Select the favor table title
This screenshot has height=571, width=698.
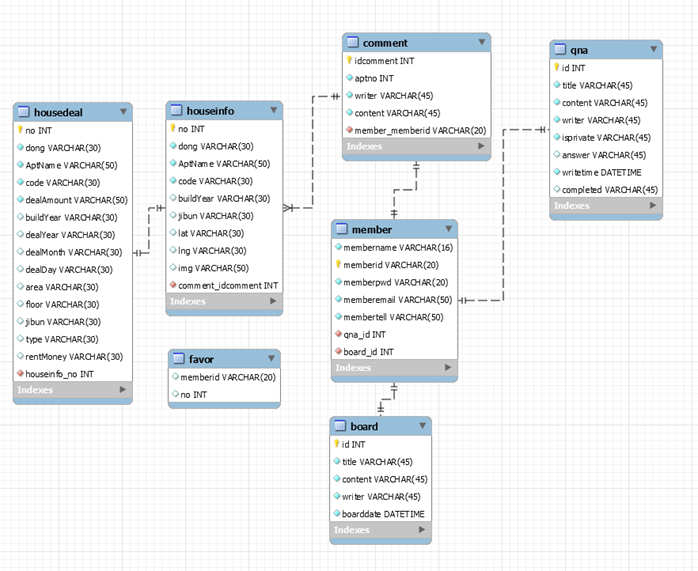tap(201, 359)
